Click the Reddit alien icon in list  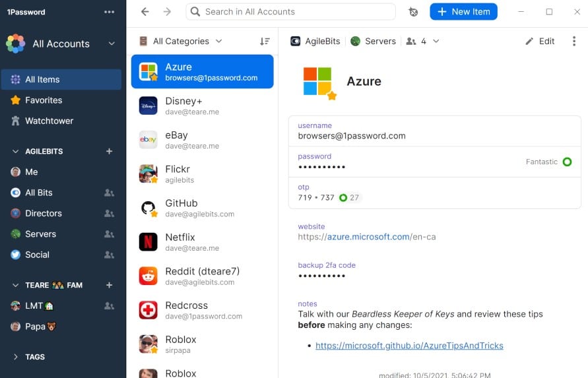tap(148, 276)
